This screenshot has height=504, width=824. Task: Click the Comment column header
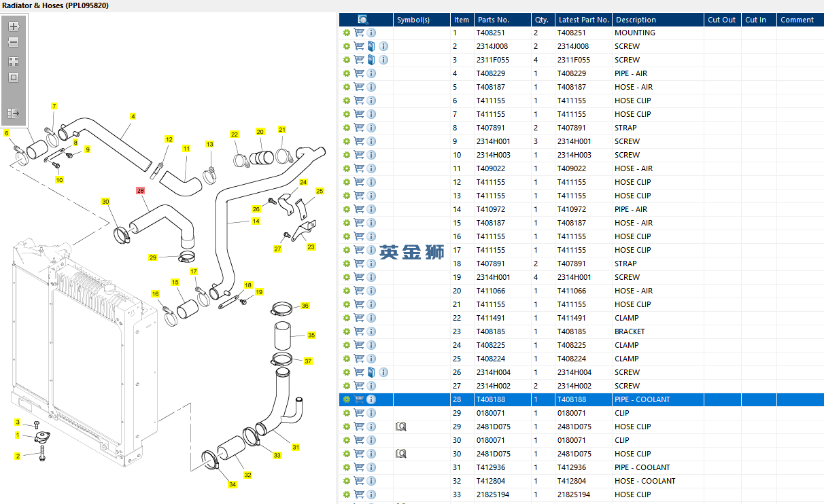(800, 20)
